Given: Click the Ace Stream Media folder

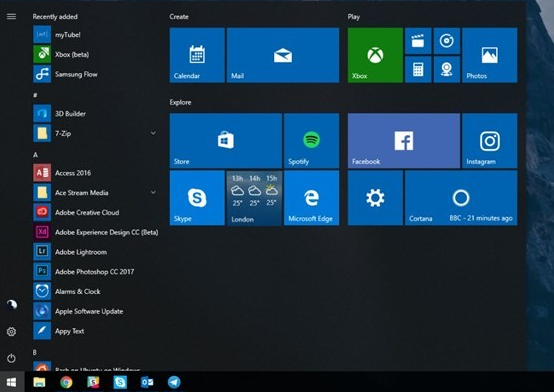Looking at the screenshot, I should click(95, 193).
